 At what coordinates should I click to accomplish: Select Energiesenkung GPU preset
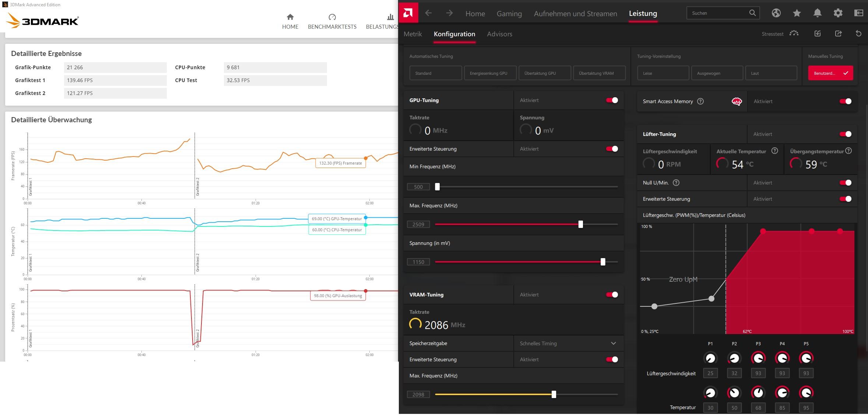490,73
